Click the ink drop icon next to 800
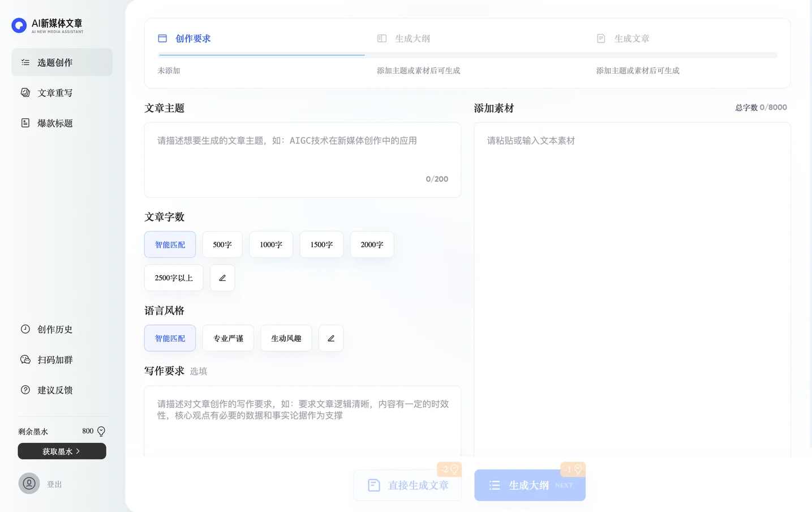Screen dimensions: 812x512 101,431
